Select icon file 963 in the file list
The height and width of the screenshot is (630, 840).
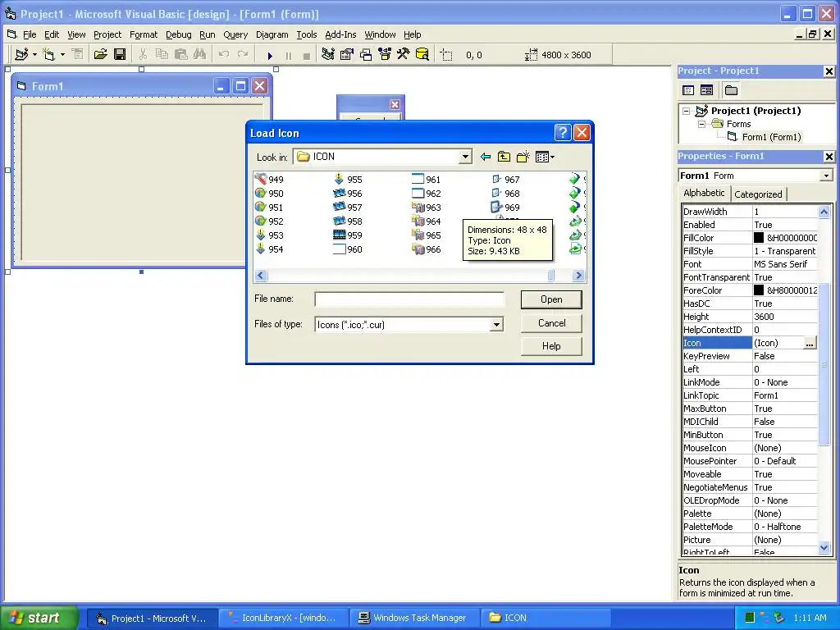tap(427, 208)
